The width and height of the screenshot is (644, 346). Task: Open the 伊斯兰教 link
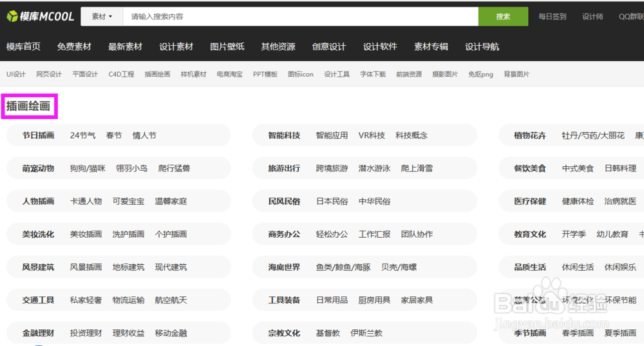[366, 333]
